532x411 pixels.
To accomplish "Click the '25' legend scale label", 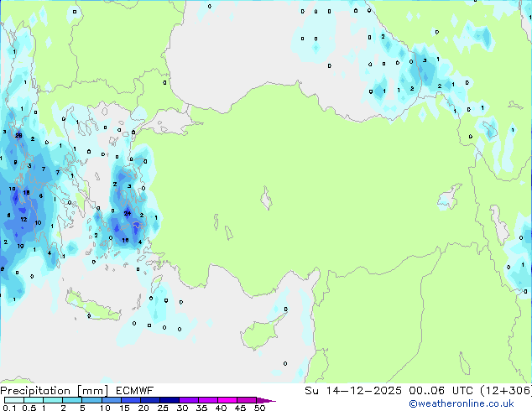I will (163, 408).
